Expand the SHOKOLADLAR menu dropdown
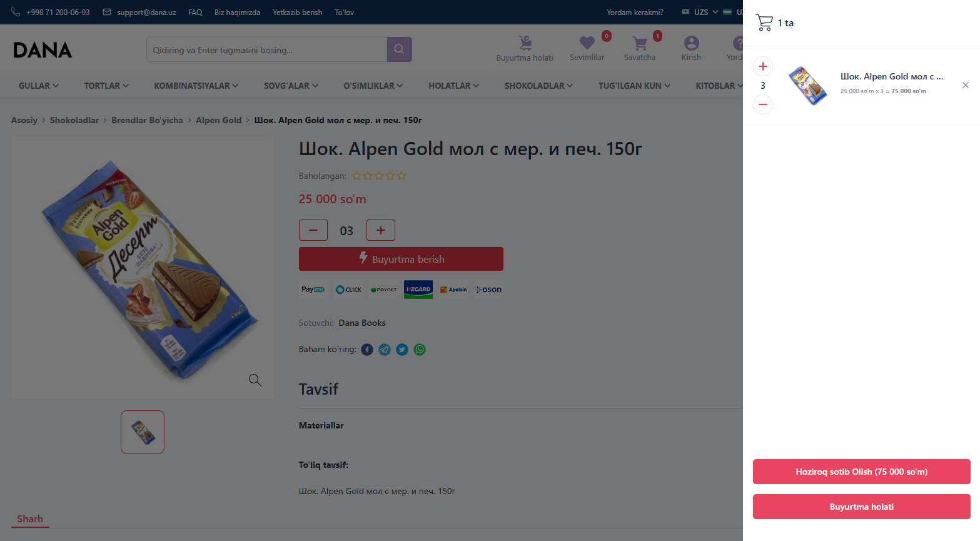The width and height of the screenshot is (980, 541). [x=538, y=86]
